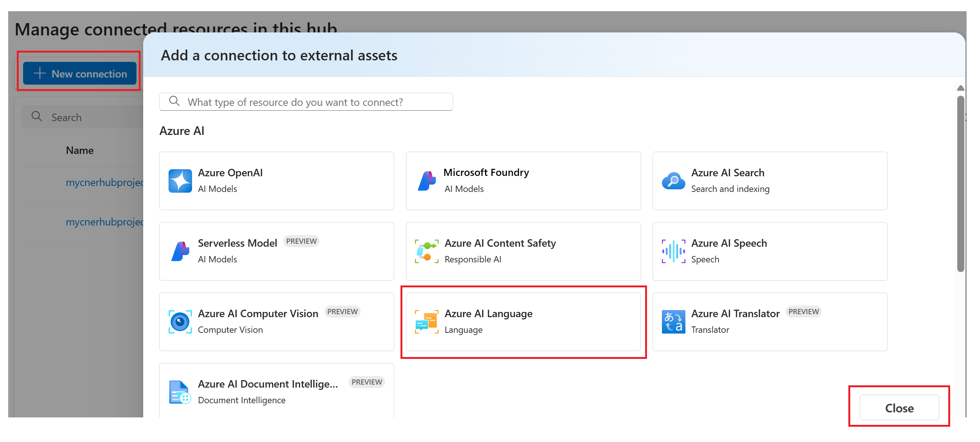Click the dialog vertical scrollbar thumb
980x442 pixels.
point(960,184)
